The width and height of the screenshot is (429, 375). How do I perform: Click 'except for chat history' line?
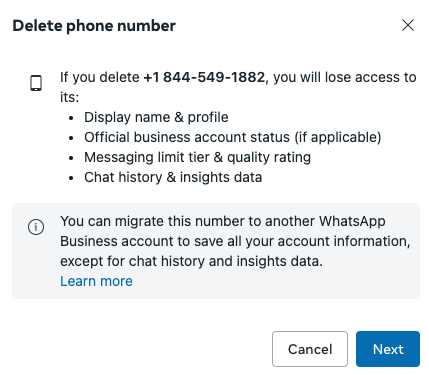pos(191,261)
